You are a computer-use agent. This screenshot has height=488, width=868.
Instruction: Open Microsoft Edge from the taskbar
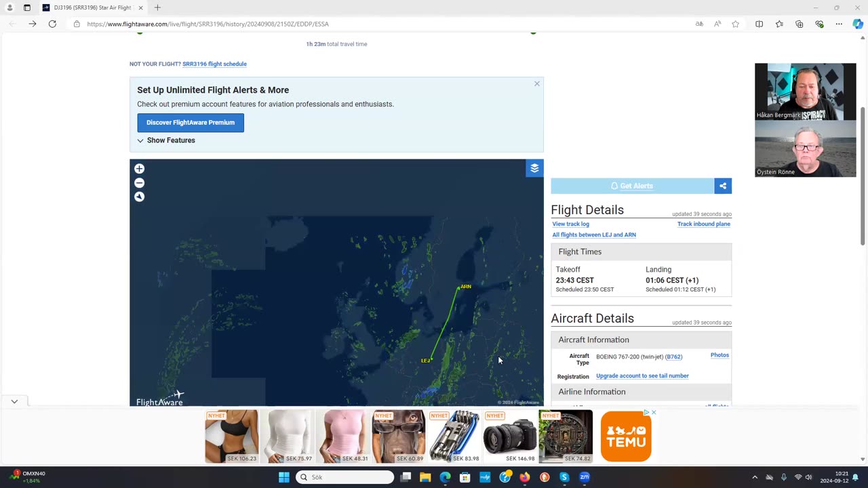pyautogui.click(x=445, y=477)
